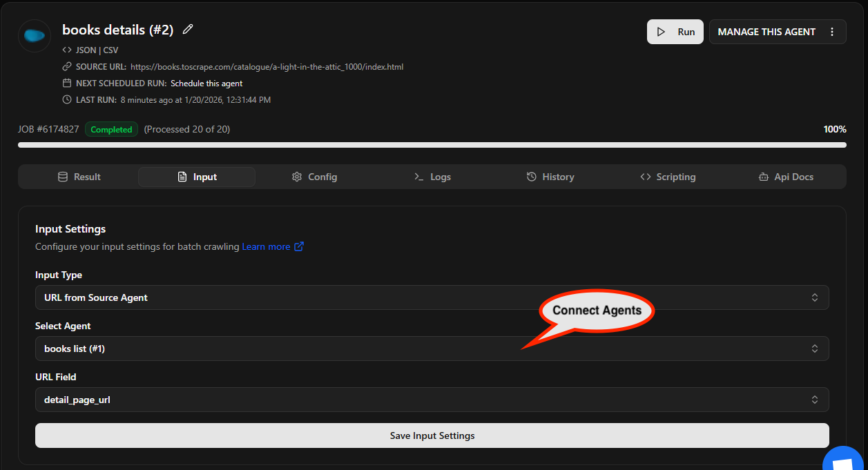
Task: Click the Schedule this agent link
Action: point(206,84)
